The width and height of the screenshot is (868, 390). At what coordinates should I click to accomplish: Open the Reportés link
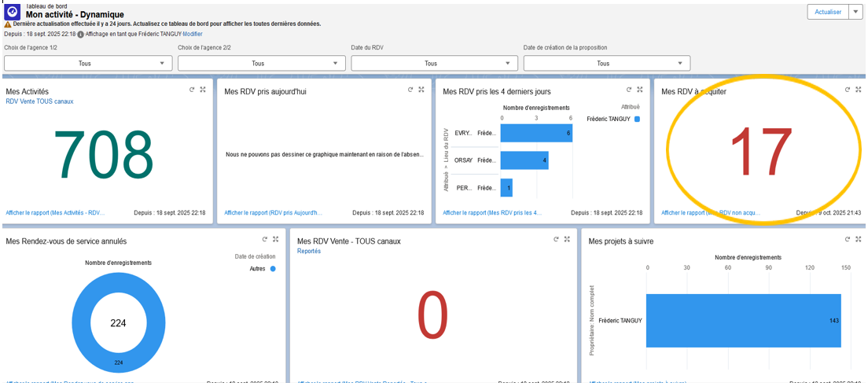point(309,252)
